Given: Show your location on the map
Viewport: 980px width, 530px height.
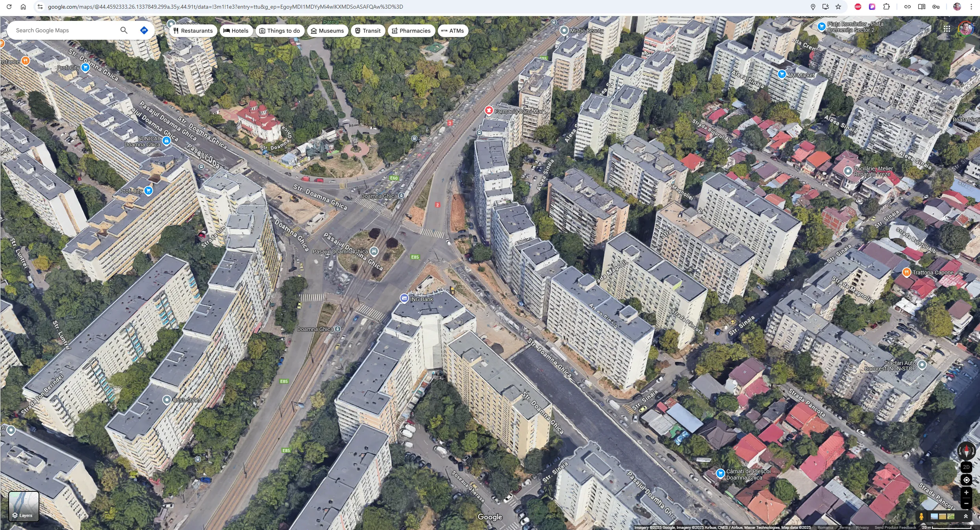Looking at the screenshot, I should pyautogui.click(x=966, y=480).
